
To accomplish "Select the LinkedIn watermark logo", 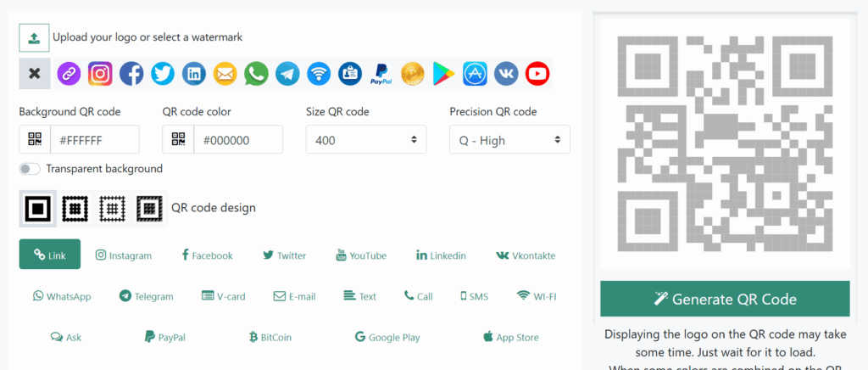I will 194,73.
